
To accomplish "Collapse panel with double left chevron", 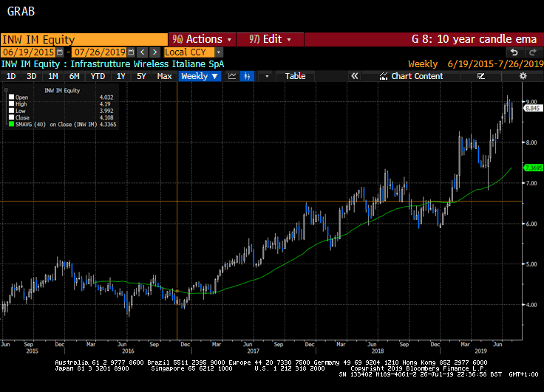I will point(354,76).
